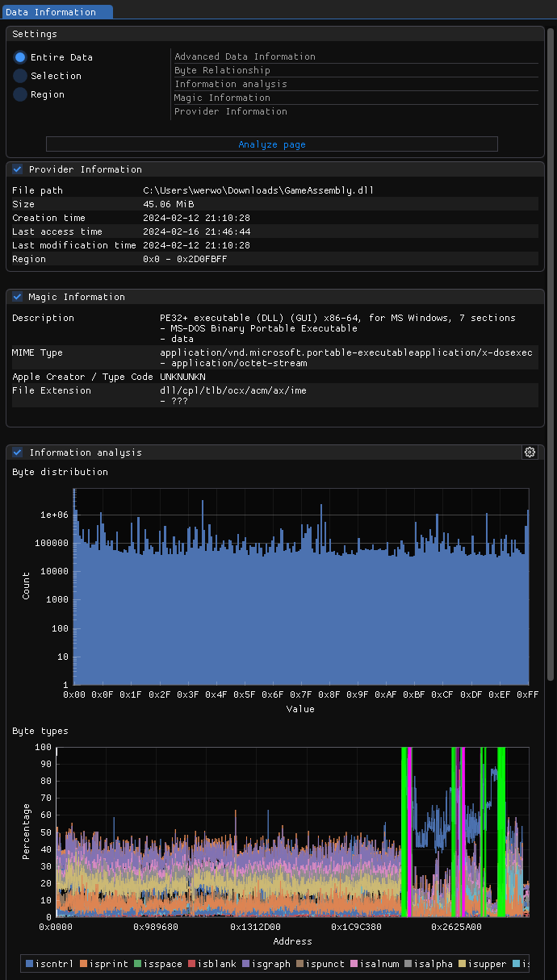Choose the Selection radio option
This screenshot has height=980, width=557.
(x=20, y=76)
